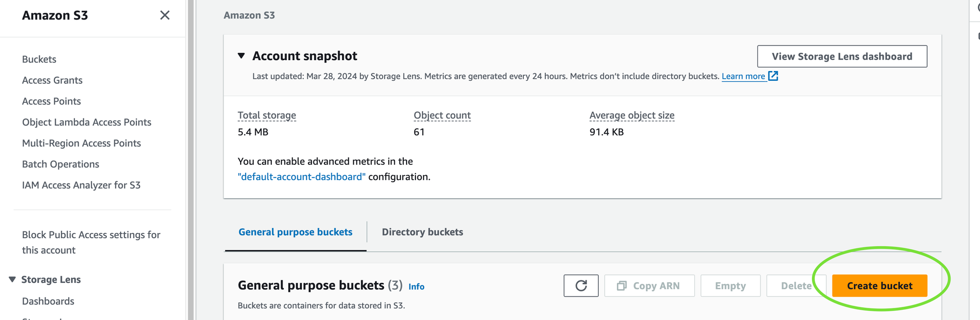The image size is (980, 320).
Task: Open Access Grants in the sidebar
Action: pos(52,80)
